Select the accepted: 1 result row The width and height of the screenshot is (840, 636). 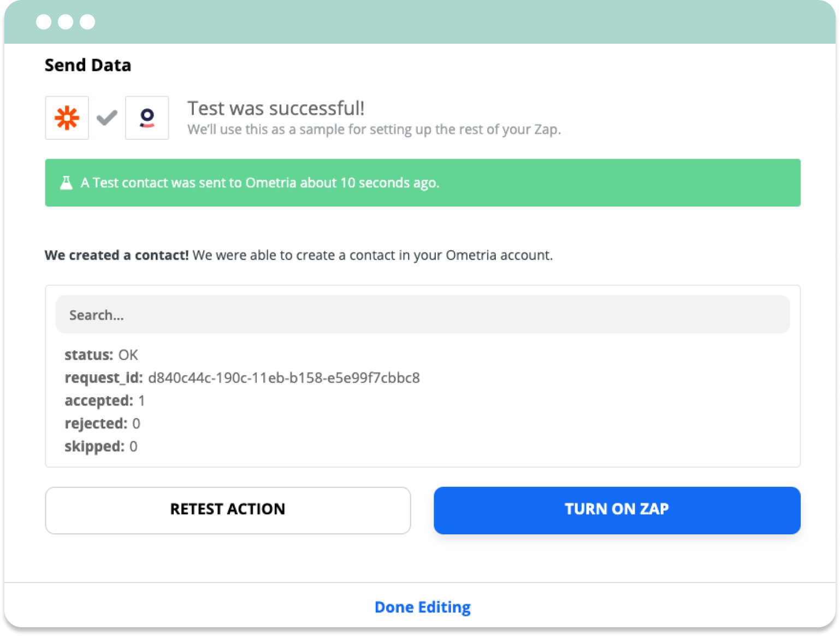coord(105,401)
